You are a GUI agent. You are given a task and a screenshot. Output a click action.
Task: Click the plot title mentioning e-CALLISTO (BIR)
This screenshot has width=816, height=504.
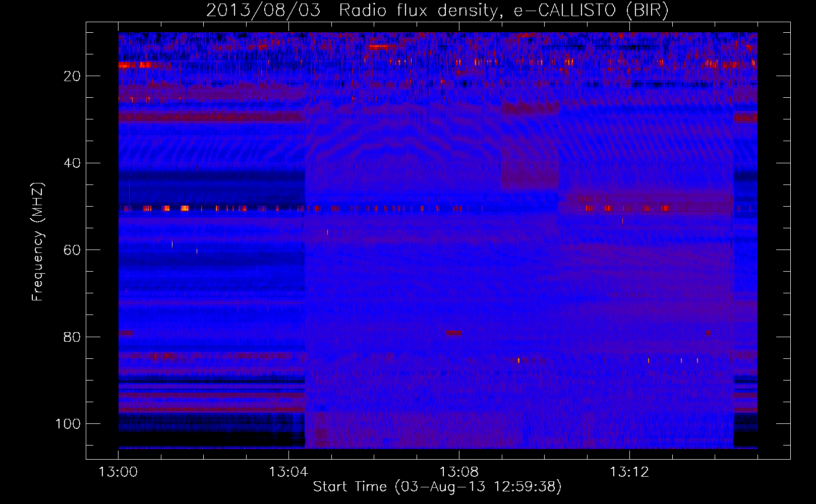tap(437, 11)
